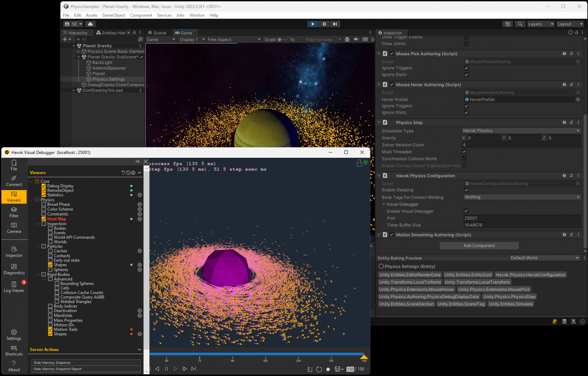The height and width of the screenshot is (376, 588).
Task: Open Diagnostics in Havok sidebar
Action: (x=14, y=269)
